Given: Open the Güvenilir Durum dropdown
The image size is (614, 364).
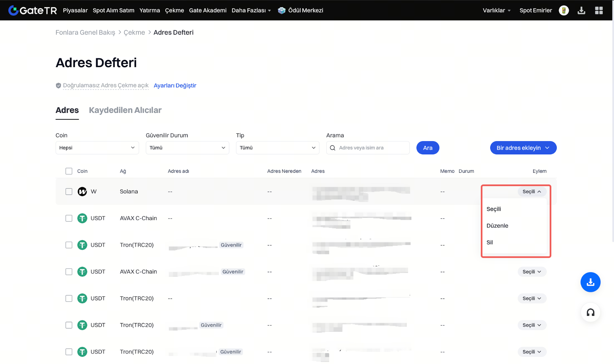Looking at the screenshot, I should 187,148.
